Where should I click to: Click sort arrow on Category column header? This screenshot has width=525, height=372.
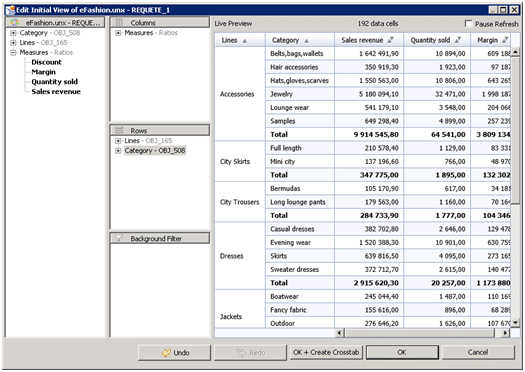point(306,41)
